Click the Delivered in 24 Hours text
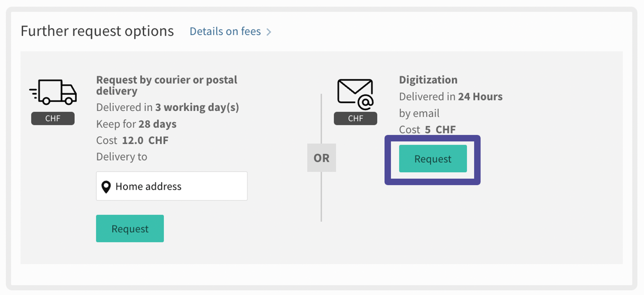Viewport: 644px width, 295px height. 450,97
